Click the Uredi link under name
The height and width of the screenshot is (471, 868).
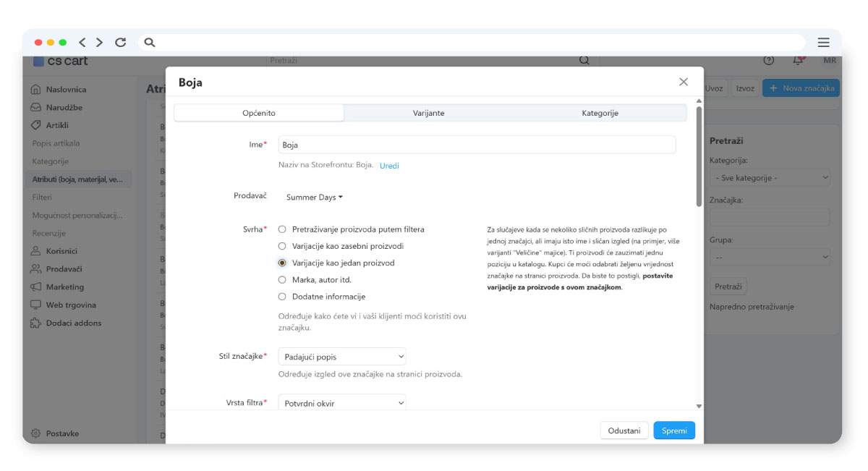click(x=389, y=166)
